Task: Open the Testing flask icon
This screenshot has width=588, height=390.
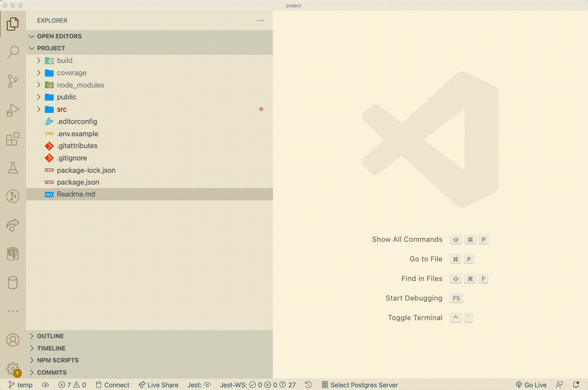Action: pyautogui.click(x=13, y=168)
